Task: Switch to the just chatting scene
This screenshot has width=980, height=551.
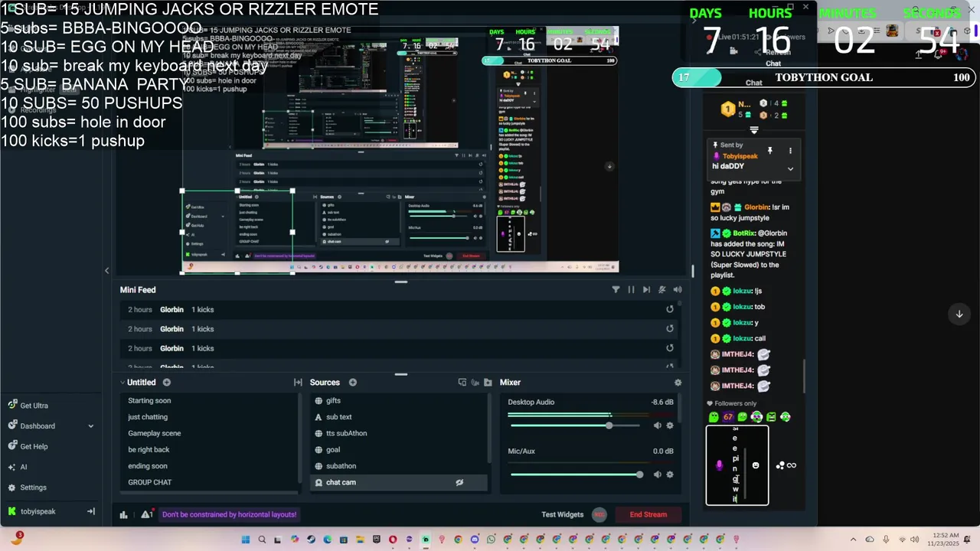Action: 148,417
